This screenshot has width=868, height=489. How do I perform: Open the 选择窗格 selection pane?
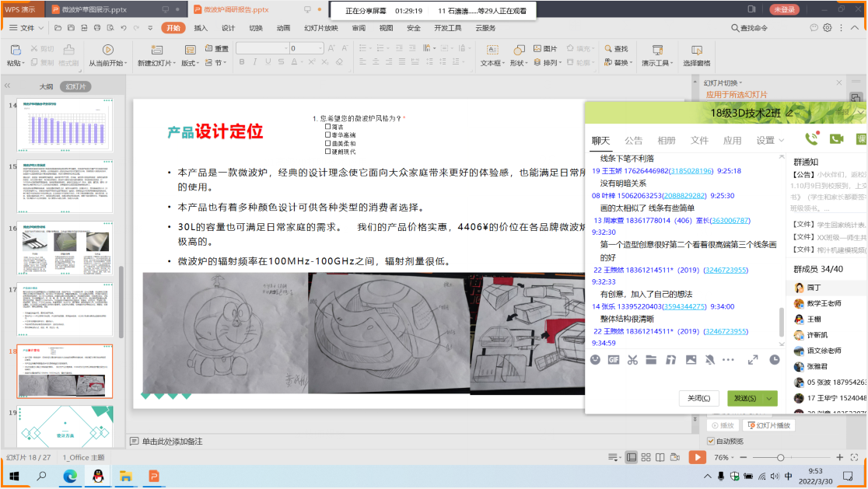[696, 56]
